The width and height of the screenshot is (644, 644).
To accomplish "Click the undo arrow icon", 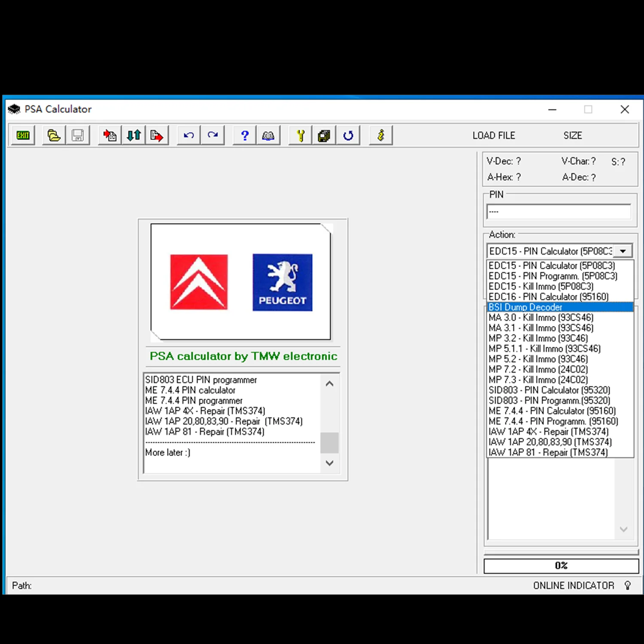I will pyautogui.click(x=189, y=136).
